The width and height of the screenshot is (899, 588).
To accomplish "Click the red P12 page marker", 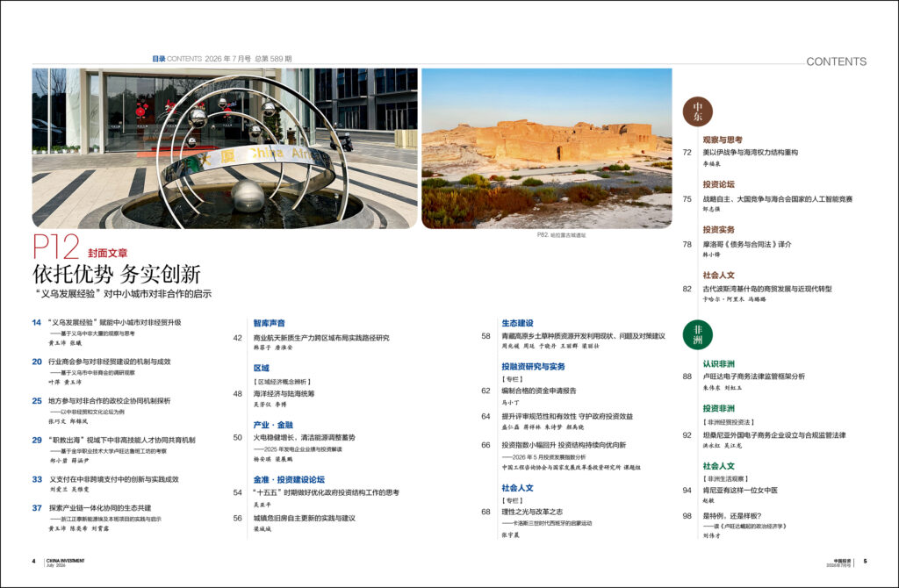I will pyautogui.click(x=56, y=247).
